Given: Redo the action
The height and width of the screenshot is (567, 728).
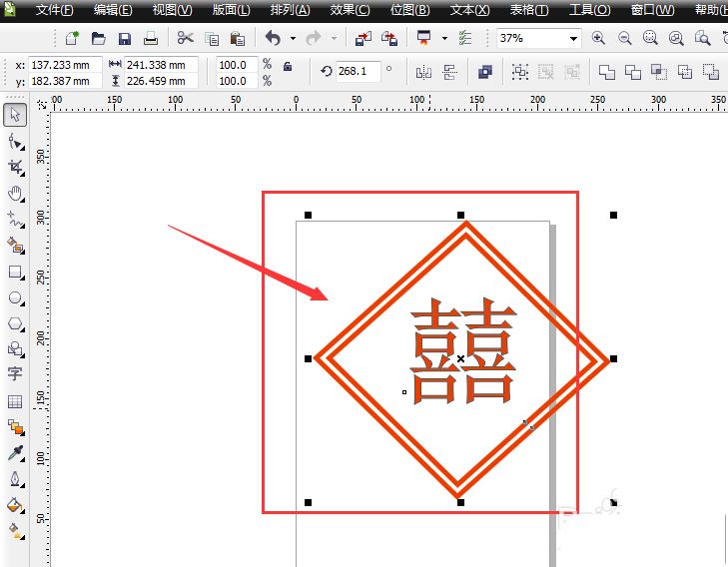Looking at the screenshot, I should (314, 38).
